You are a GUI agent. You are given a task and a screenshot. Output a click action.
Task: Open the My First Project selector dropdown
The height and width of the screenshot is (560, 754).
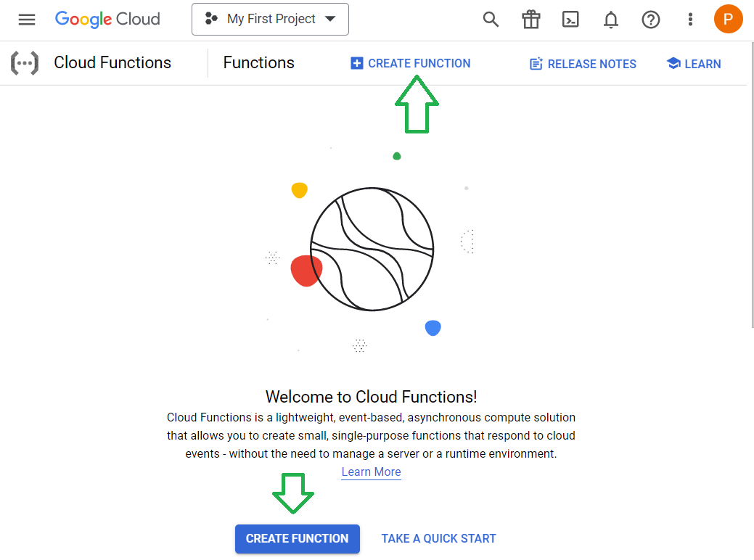270,20
